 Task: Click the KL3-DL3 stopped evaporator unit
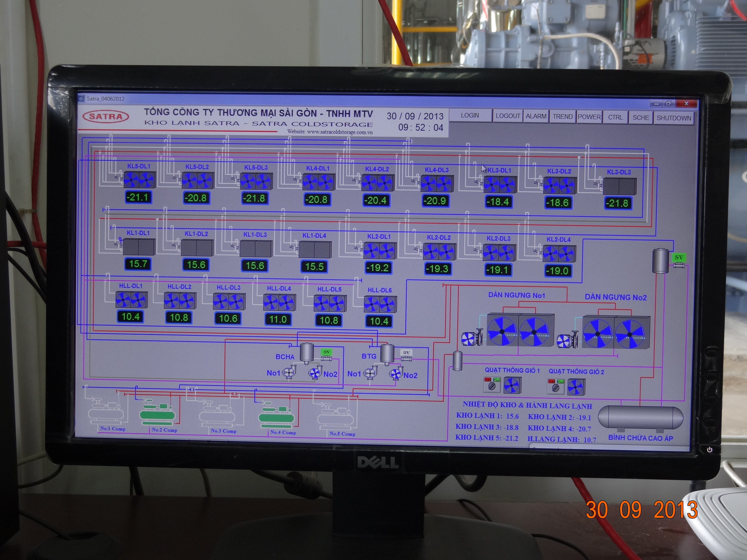pyautogui.click(x=620, y=186)
